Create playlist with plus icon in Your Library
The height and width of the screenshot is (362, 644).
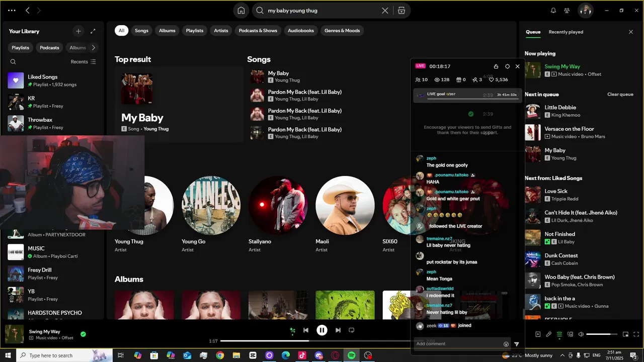tap(78, 31)
